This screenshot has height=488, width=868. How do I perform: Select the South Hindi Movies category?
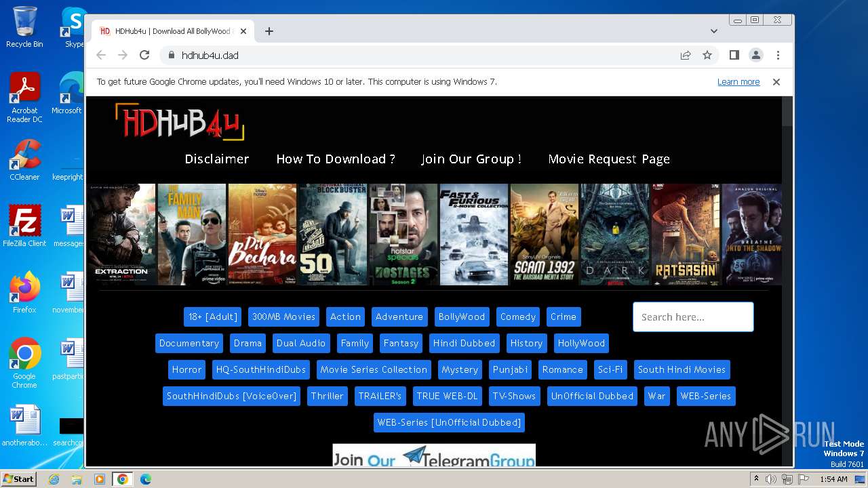point(682,369)
